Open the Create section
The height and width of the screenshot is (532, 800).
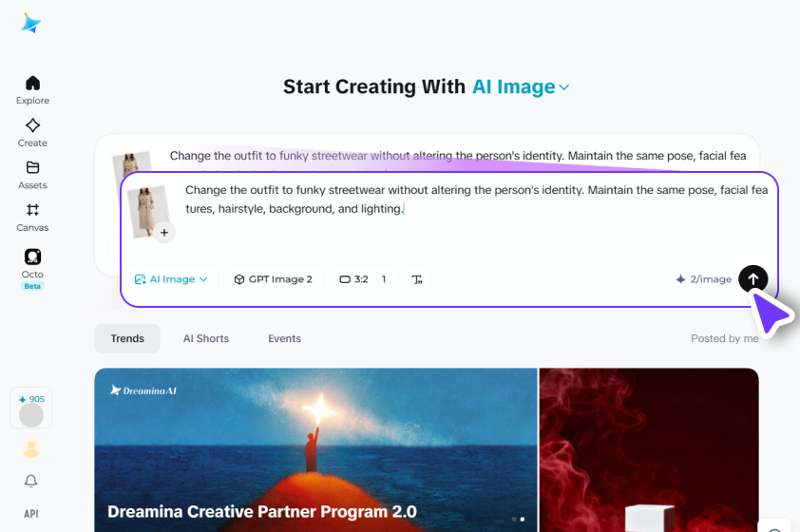(x=32, y=133)
